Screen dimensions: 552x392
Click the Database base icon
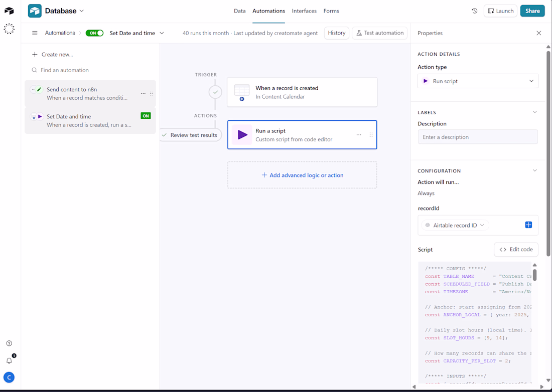35,11
